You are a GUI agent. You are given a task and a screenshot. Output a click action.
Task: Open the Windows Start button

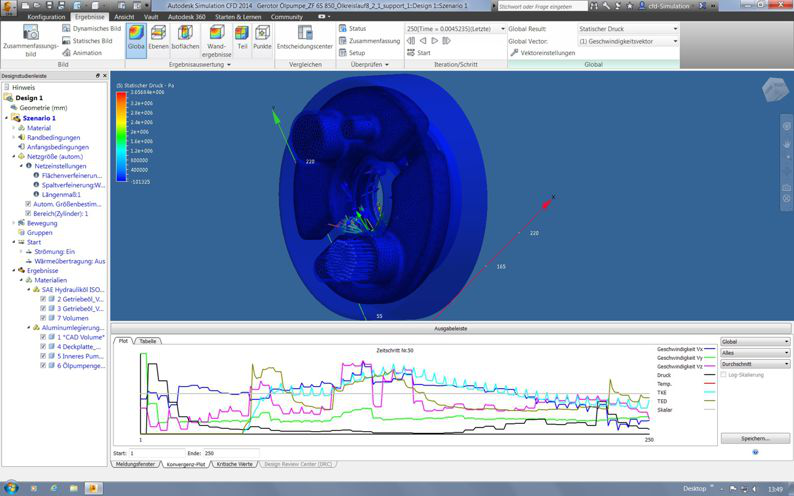point(10,488)
